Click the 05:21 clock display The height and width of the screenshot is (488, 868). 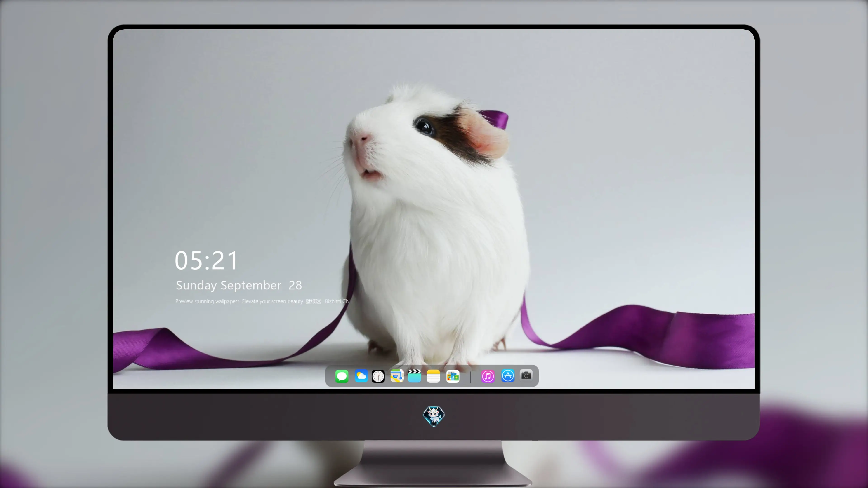(x=206, y=261)
